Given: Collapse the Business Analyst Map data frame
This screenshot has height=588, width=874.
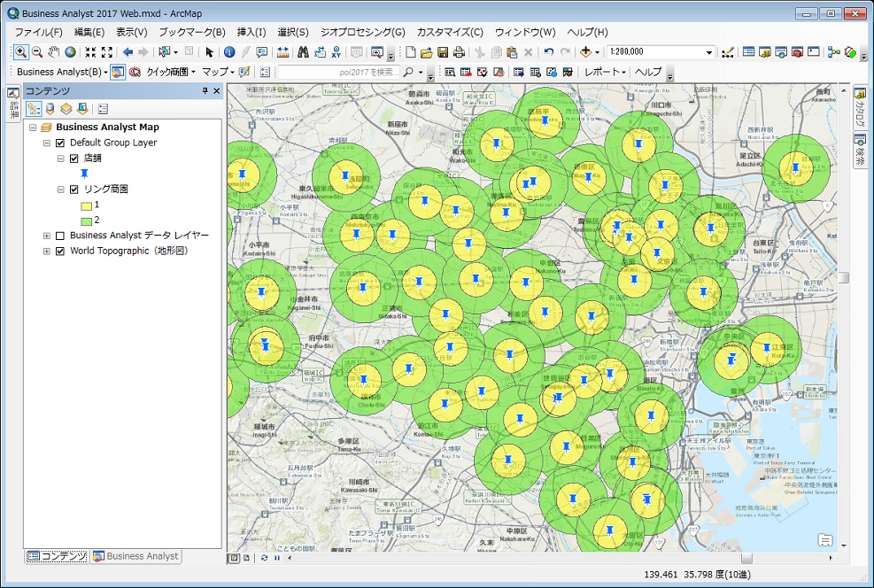Looking at the screenshot, I should tap(33, 128).
